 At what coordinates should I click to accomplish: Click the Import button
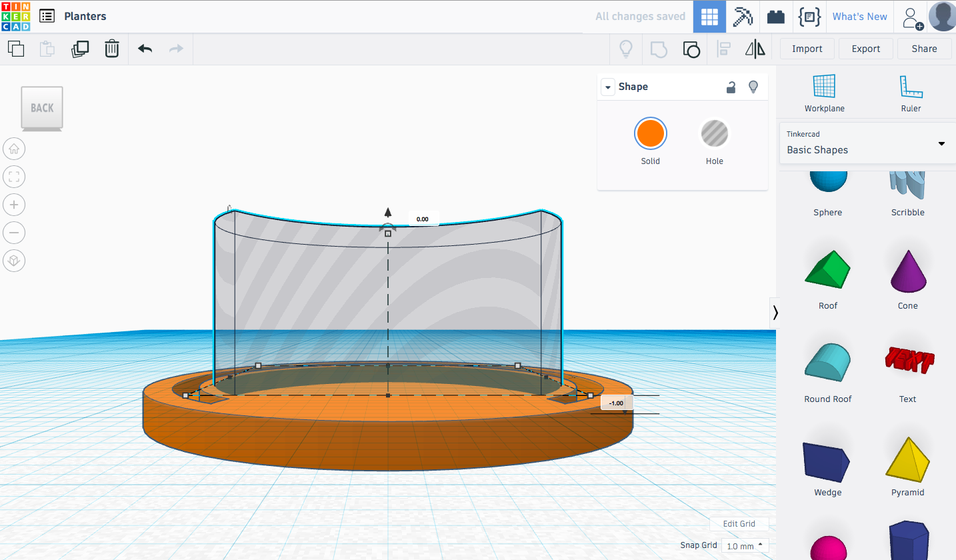(x=807, y=49)
